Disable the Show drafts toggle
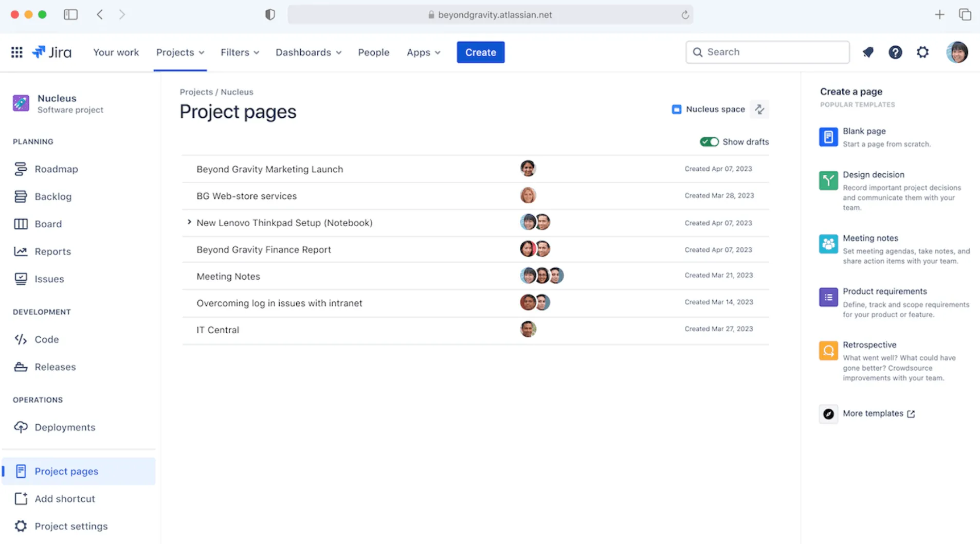980x544 pixels. click(x=710, y=141)
